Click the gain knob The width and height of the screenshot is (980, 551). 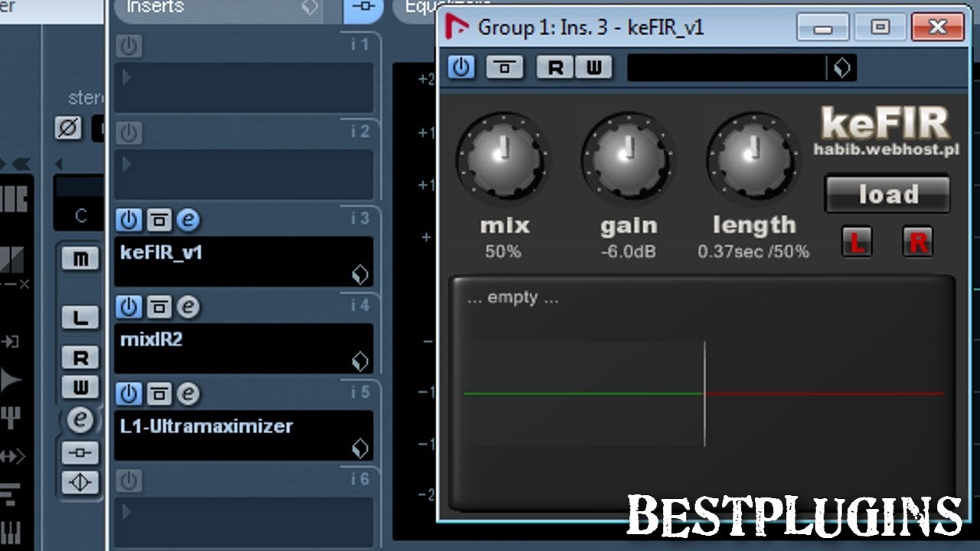[628, 158]
